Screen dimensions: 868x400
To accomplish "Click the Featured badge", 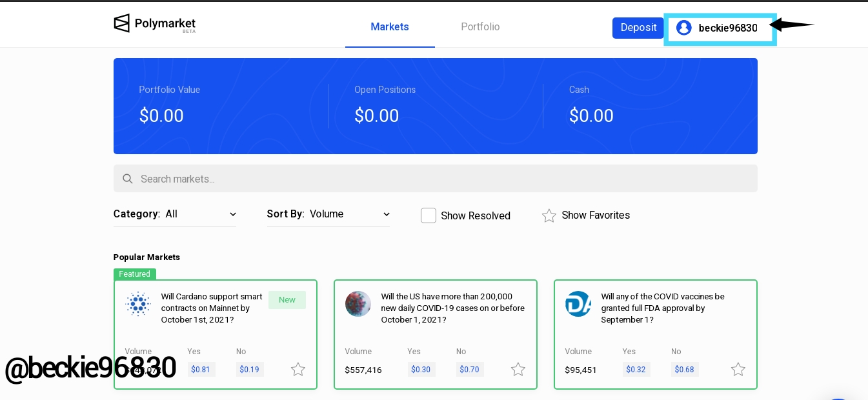I will 135,274.
